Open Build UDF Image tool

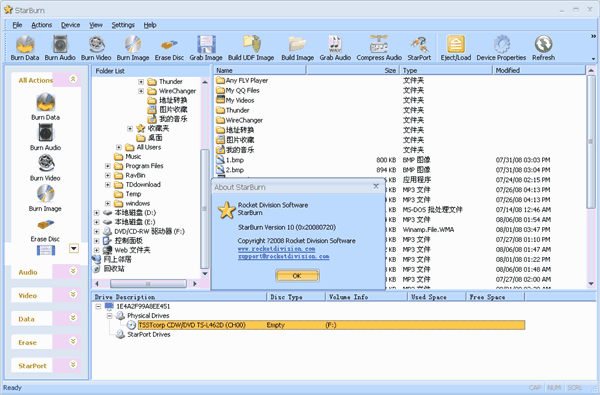point(251,48)
